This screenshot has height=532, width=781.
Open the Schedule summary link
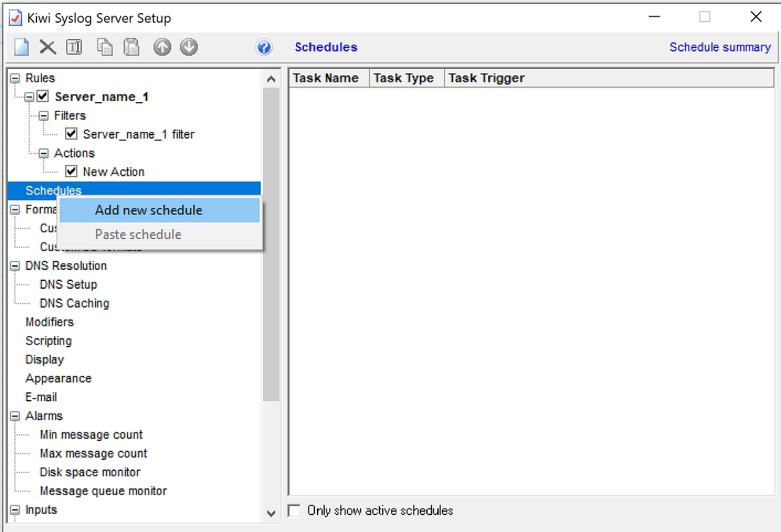tap(720, 47)
